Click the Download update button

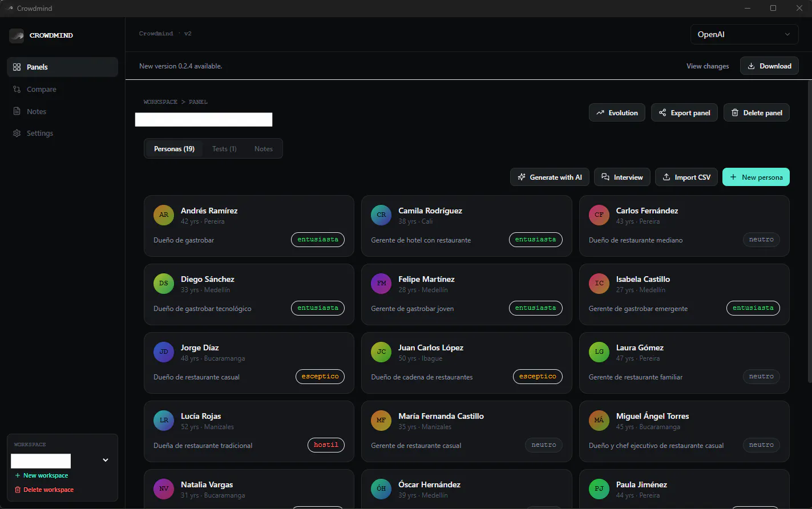pyautogui.click(x=769, y=66)
